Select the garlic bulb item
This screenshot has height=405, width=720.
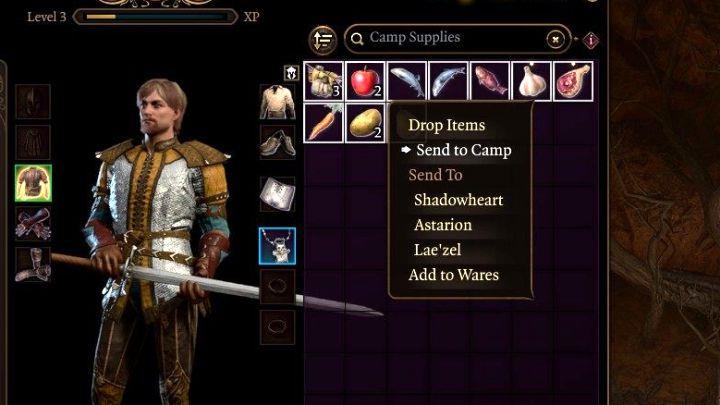click(531, 81)
